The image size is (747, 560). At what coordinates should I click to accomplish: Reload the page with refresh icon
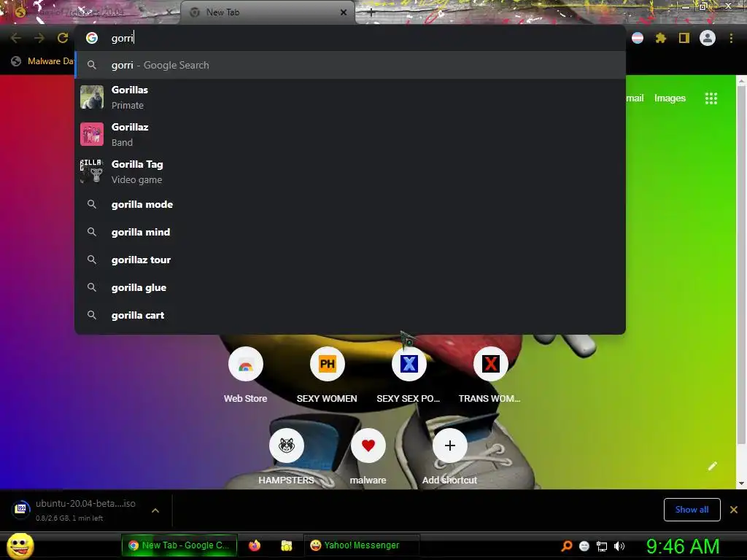tap(63, 38)
